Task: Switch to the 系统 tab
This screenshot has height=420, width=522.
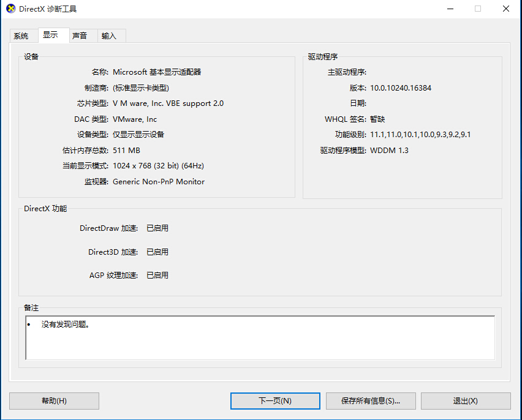Action: coord(21,36)
